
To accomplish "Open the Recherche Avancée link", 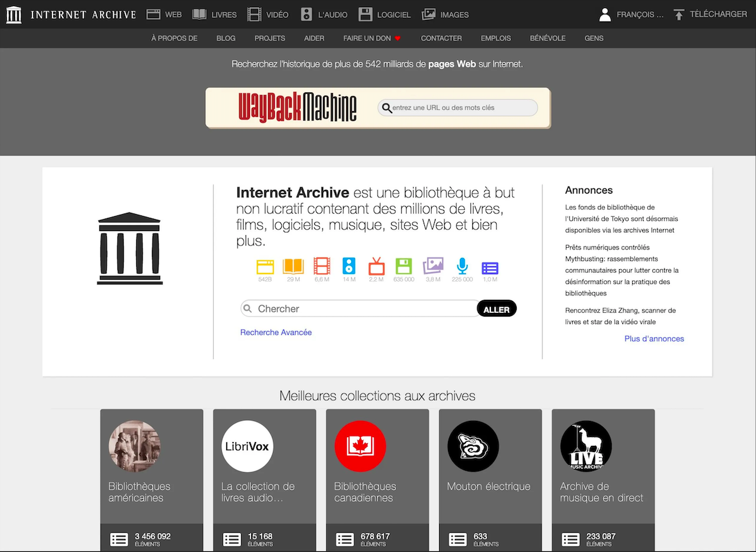I will 276,332.
